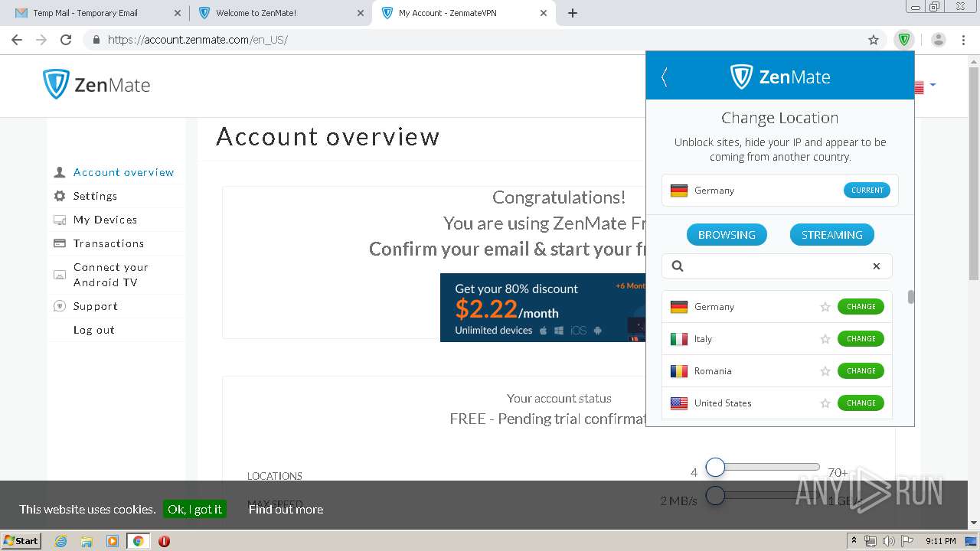This screenshot has height=551, width=980.
Task: Open the media player taskbar icon
Action: click(113, 541)
